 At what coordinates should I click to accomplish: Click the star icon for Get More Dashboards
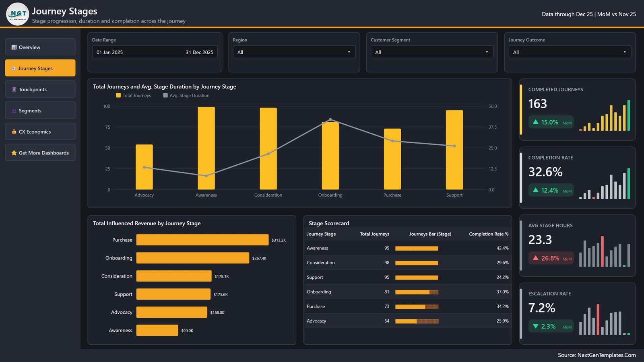[x=14, y=153]
